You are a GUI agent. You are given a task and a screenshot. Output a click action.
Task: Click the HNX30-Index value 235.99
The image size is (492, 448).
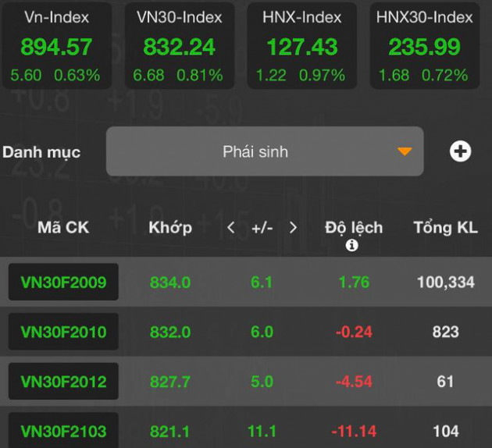tap(425, 47)
